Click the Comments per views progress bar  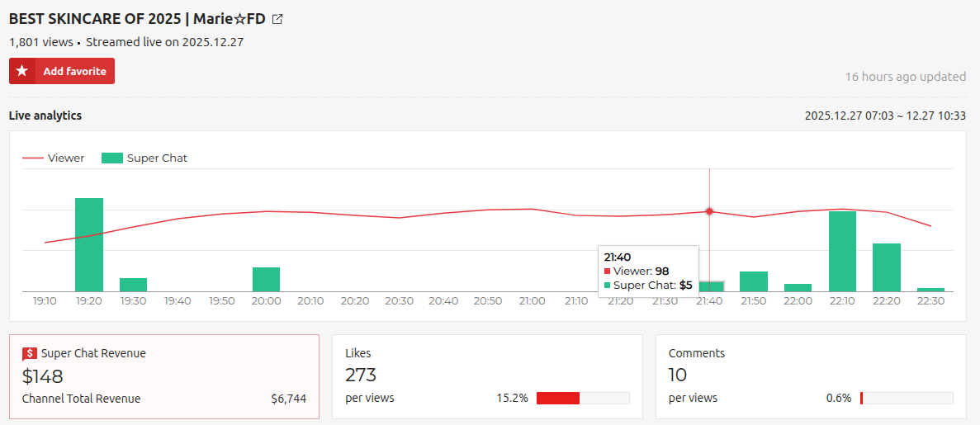pyautogui.click(x=907, y=398)
